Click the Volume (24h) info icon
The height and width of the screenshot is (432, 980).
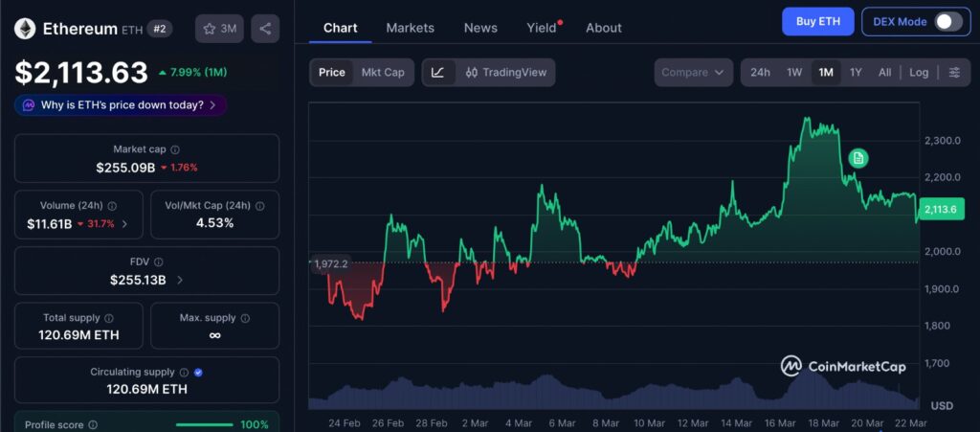tap(112, 206)
